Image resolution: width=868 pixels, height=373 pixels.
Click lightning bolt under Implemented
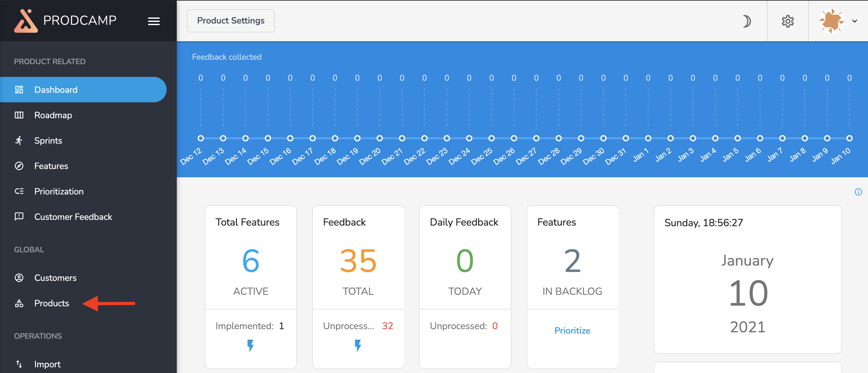pos(250,345)
